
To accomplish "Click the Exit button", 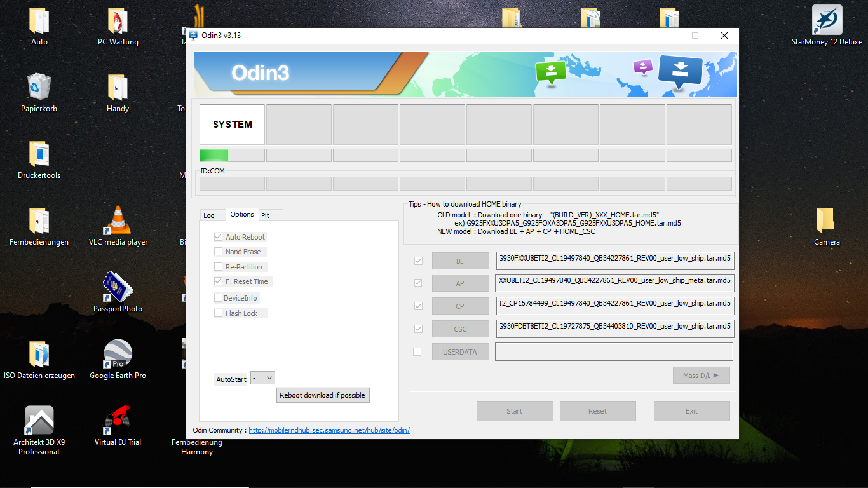I will point(692,411).
